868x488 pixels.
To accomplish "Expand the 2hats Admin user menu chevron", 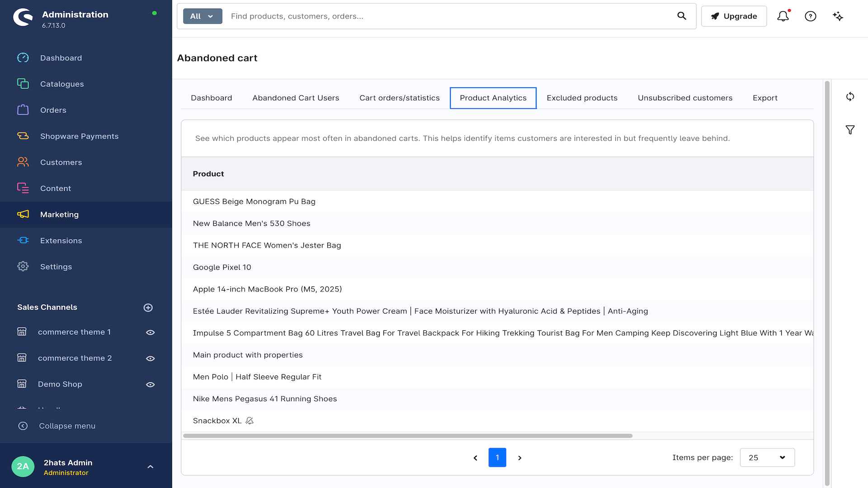I will coord(151,467).
